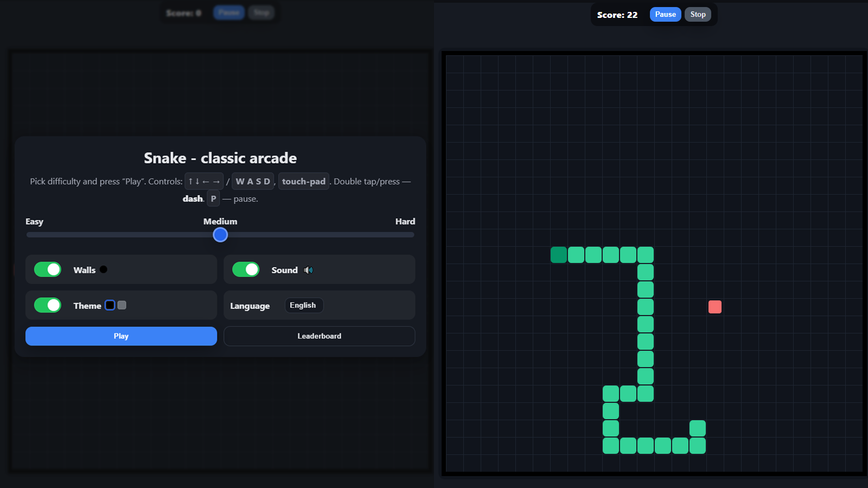Click the black dot beside the Walls label

103,269
